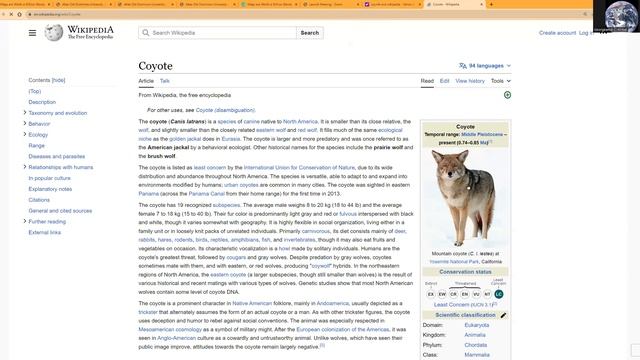The height and width of the screenshot is (360, 640).
Task: Click the Wikipedia globe logo
Action: click(53, 33)
